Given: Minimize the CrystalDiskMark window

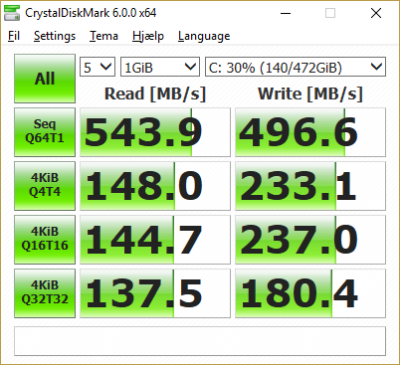Looking at the screenshot, I should tap(285, 13).
